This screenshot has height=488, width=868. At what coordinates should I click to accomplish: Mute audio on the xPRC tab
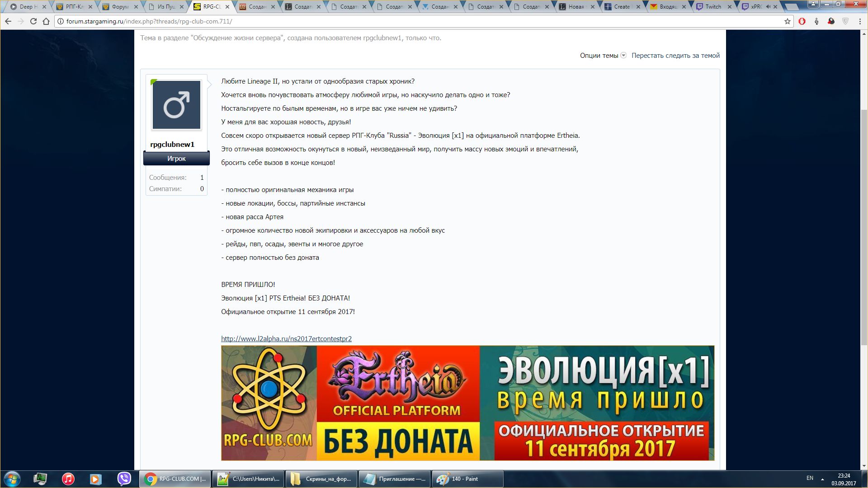(768, 7)
